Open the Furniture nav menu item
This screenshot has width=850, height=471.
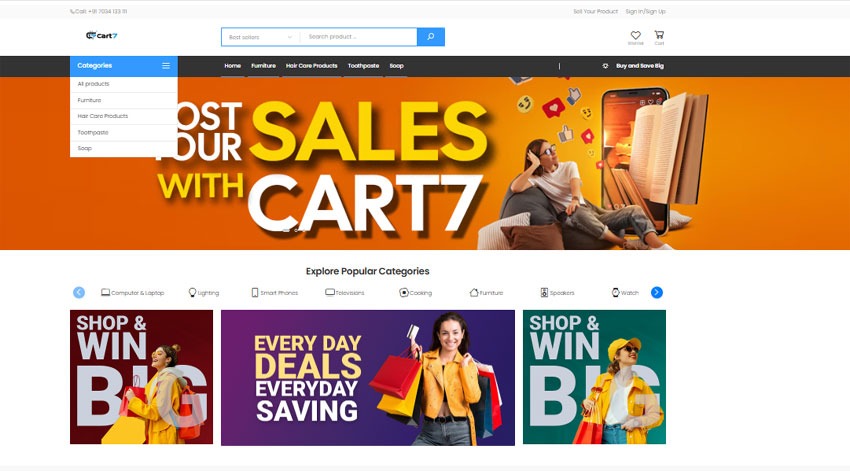[x=263, y=66]
